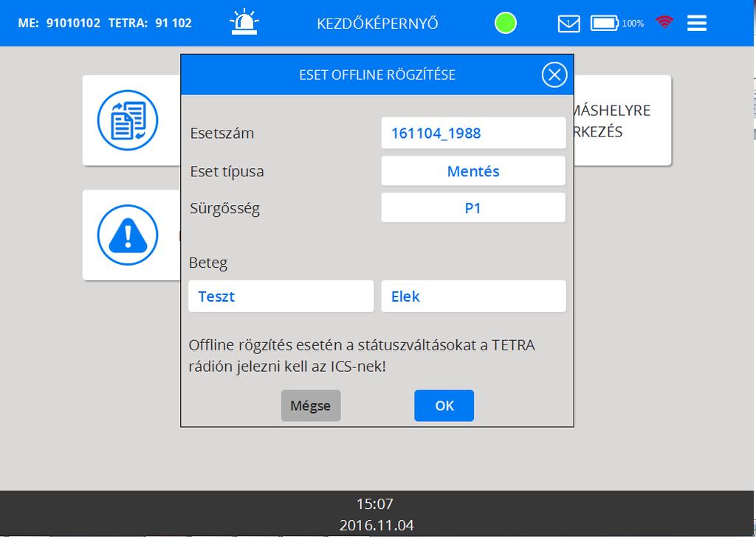The width and height of the screenshot is (756, 537).
Task: Open the Sürgősség selector showing P1
Action: [x=473, y=207]
